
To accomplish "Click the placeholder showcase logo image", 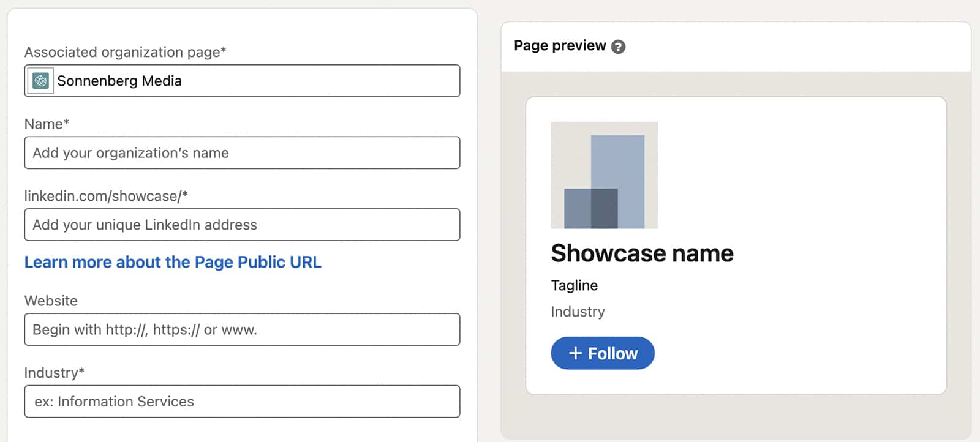I will (605, 175).
